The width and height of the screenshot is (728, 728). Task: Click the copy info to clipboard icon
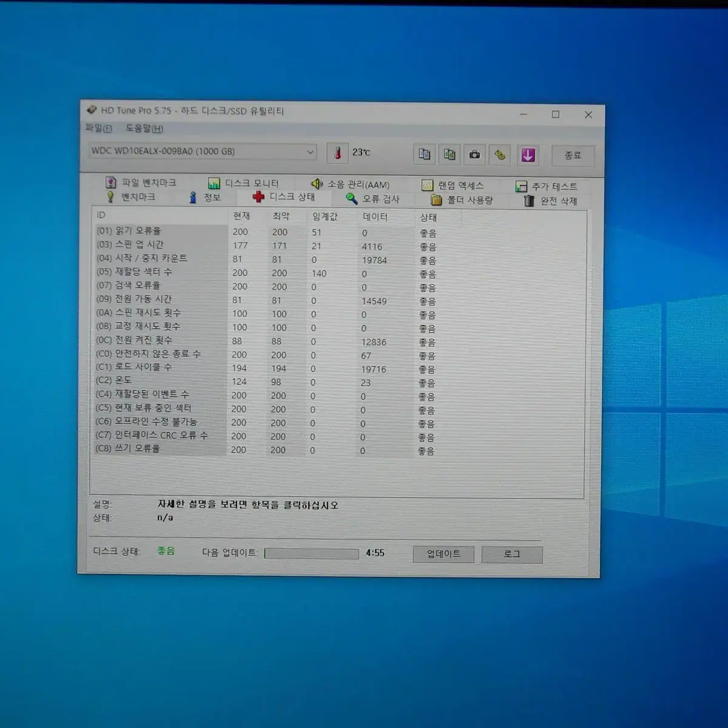(424, 154)
